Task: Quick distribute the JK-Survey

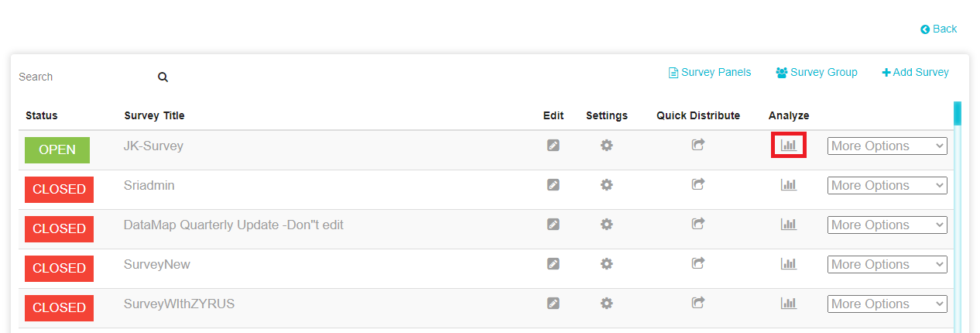Action: [698, 145]
